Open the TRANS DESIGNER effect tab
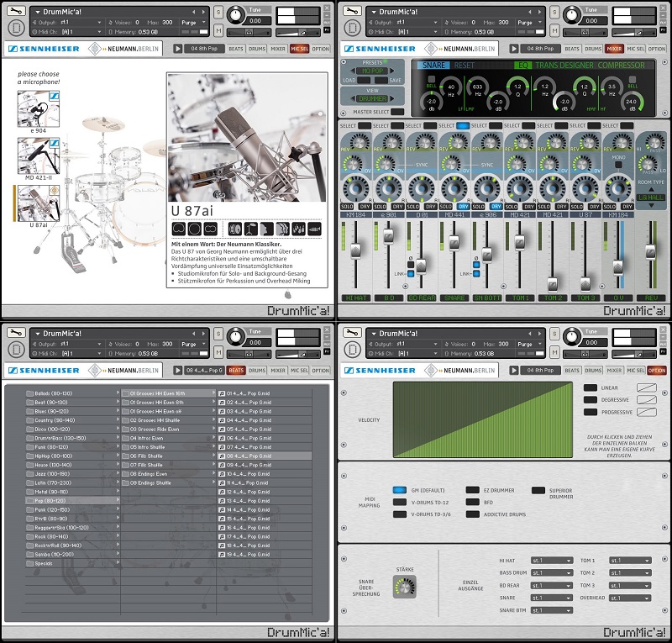This screenshot has height=643, width=672. pyautogui.click(x=564, y=66)
